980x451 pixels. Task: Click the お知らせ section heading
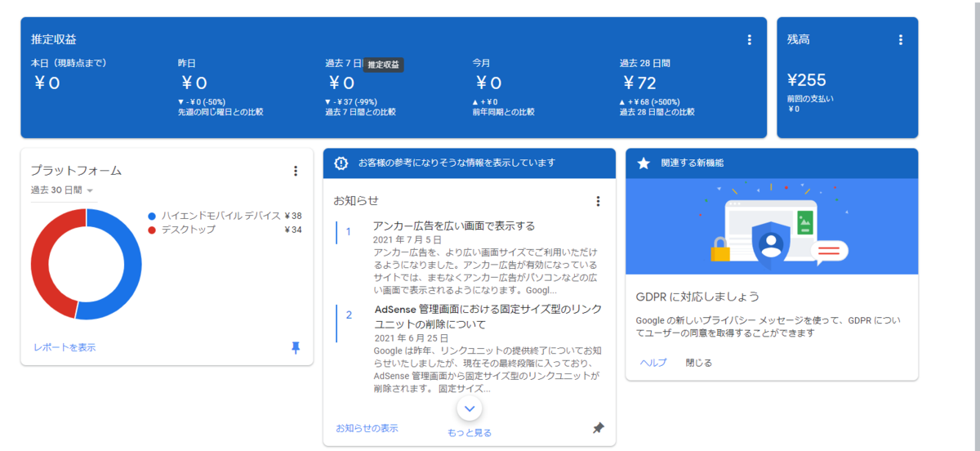point(356,201)
